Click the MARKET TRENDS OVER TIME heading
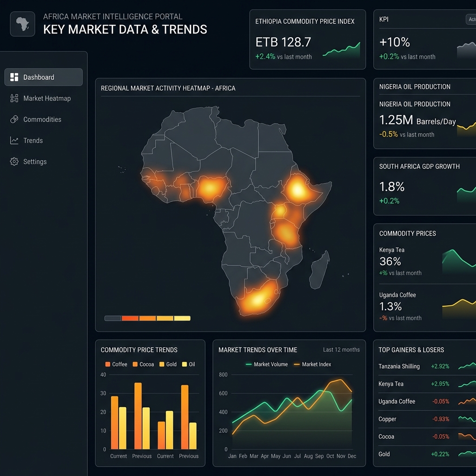The image size is (476, 476). point(258,350)
